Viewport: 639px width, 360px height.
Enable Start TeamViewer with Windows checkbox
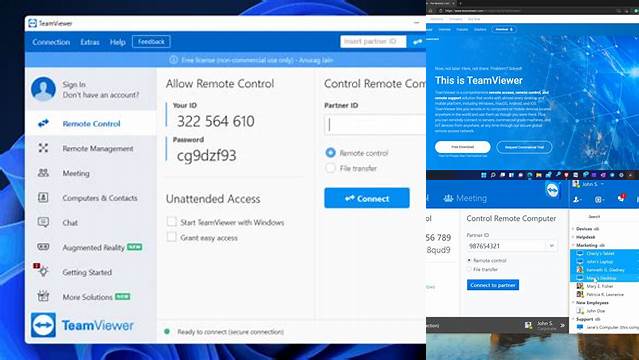click(x=172, y=222)
